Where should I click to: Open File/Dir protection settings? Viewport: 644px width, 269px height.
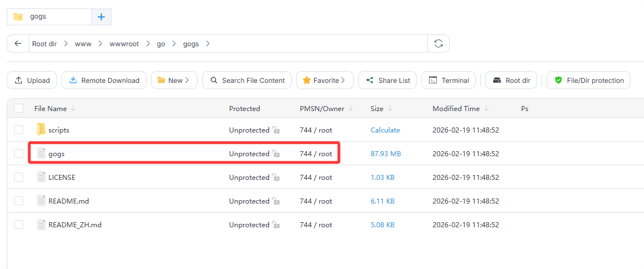click(x=589, y=80)
